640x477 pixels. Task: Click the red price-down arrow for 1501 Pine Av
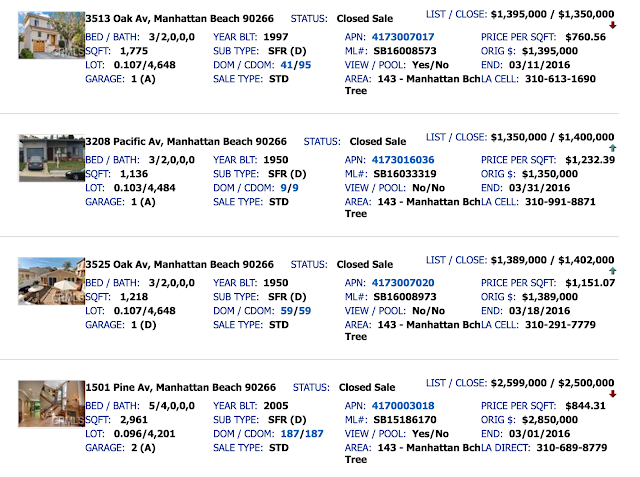click(x=612, y=394)
